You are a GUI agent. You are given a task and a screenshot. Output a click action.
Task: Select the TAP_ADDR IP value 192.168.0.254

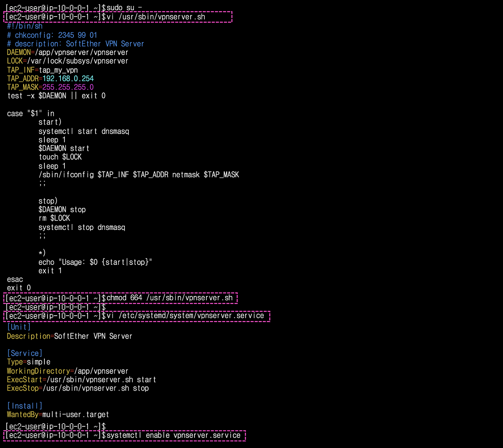click(68, 79)
